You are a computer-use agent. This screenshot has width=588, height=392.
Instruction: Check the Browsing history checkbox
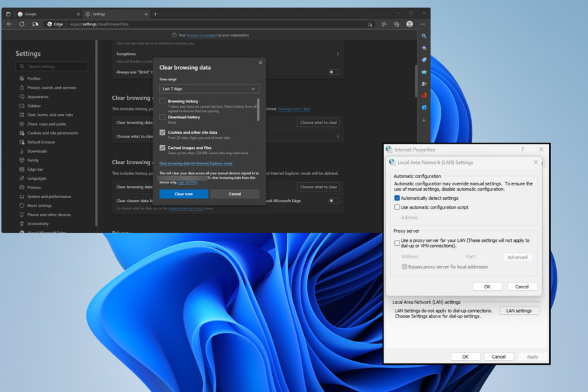163,102
